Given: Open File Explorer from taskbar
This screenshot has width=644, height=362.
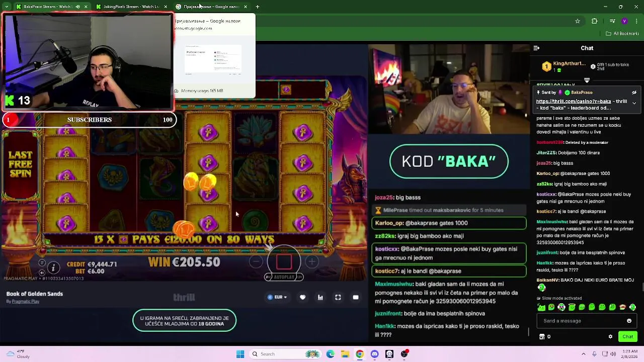Looking at the screenshot, I should click(x=345, y=354).
